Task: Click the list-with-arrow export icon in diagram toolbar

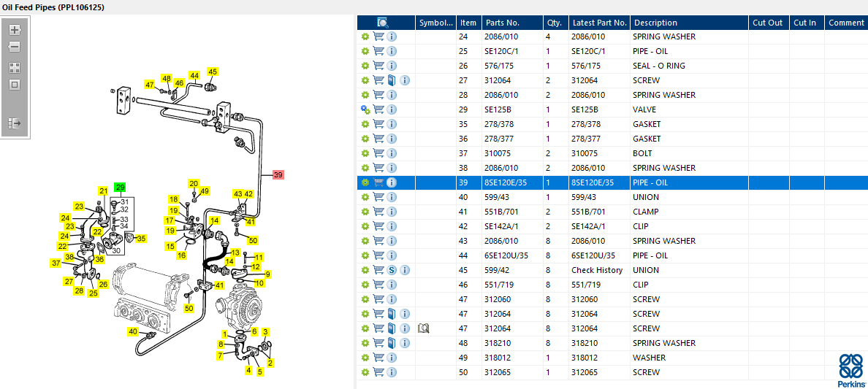Action: point(15,123)
